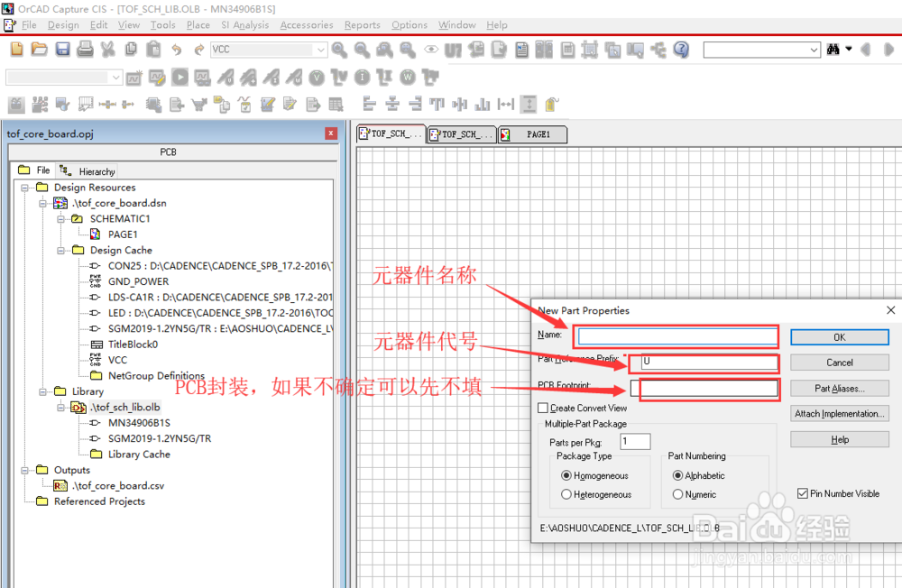This screenshot has height=588, width=902.
Task: Collapse the Design Resources folder
Action: point(24,188)
